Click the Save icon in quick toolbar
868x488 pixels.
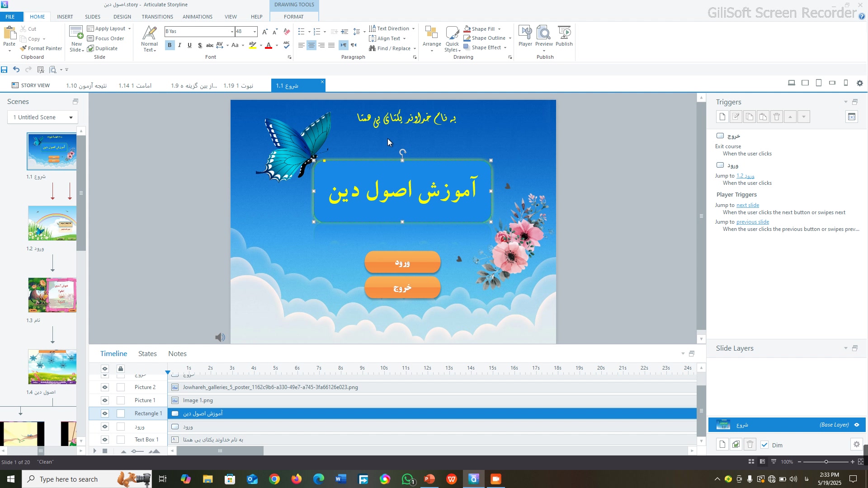tap(5, 70)
